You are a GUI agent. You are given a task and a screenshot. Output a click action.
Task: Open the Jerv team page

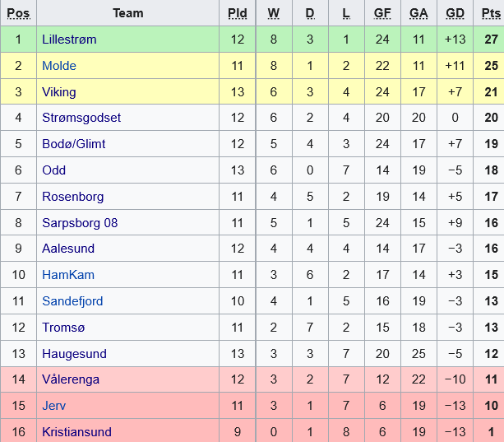tap(54, 406)
